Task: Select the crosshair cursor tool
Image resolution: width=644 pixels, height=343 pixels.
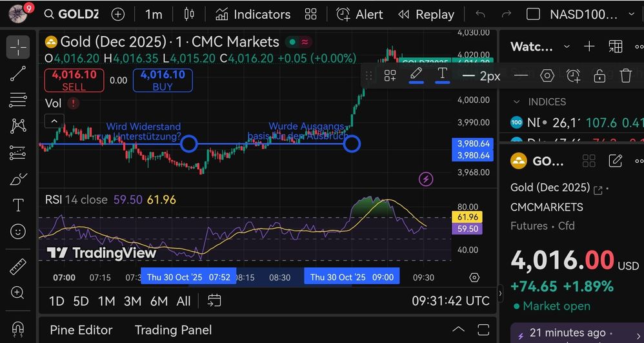Action: tap(17, 47)
